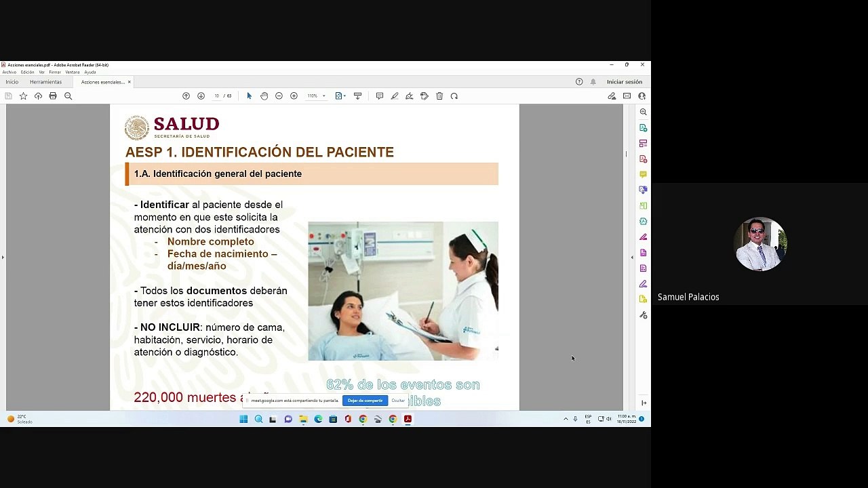Open Windows taskbar search
The height and width of the screenshot is (488, 868).
(258, 419)
